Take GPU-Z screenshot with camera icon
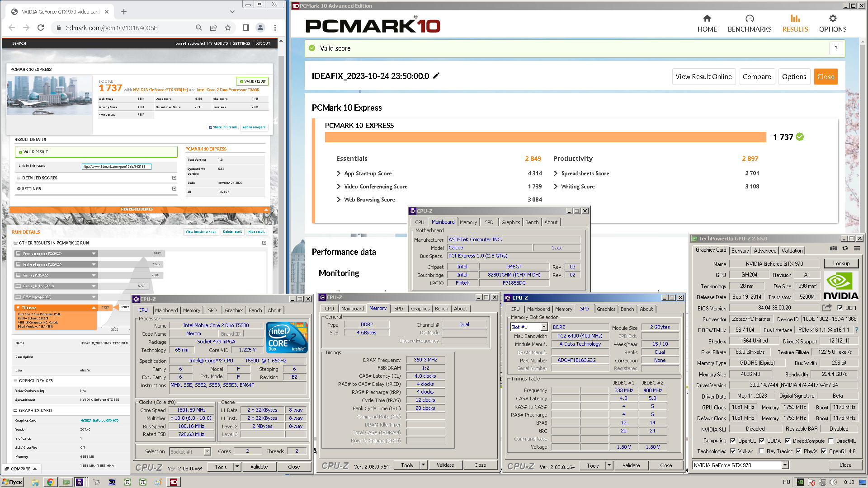The height and width of the screenshot is (488, 868). tap(833, 248)
